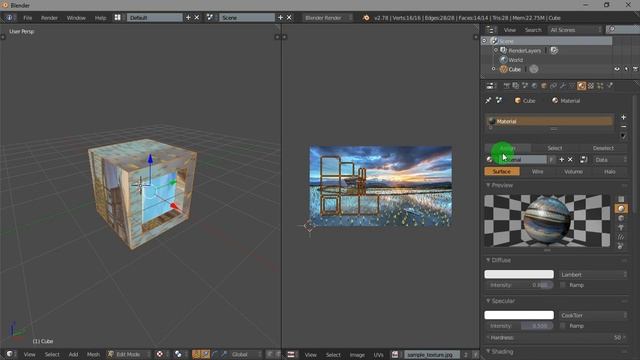Choose hair strands preview type icon
The width and height of the screenshot is (640, 360).
[x=621, y=237]
